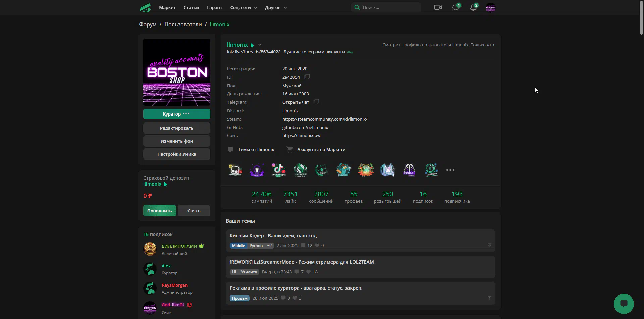This screenshot has height=319, width=644.
Task: Copy Telegram link using copy icon
Action: tap(316, 102)
